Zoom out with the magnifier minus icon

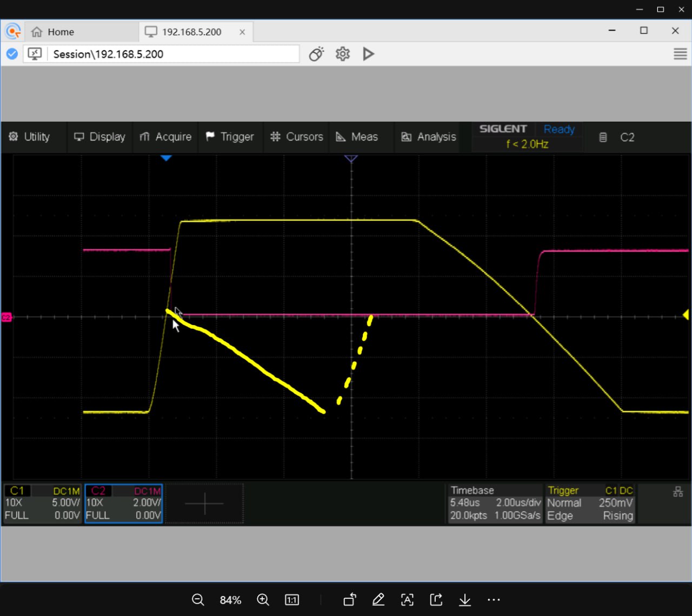(198, 600)
